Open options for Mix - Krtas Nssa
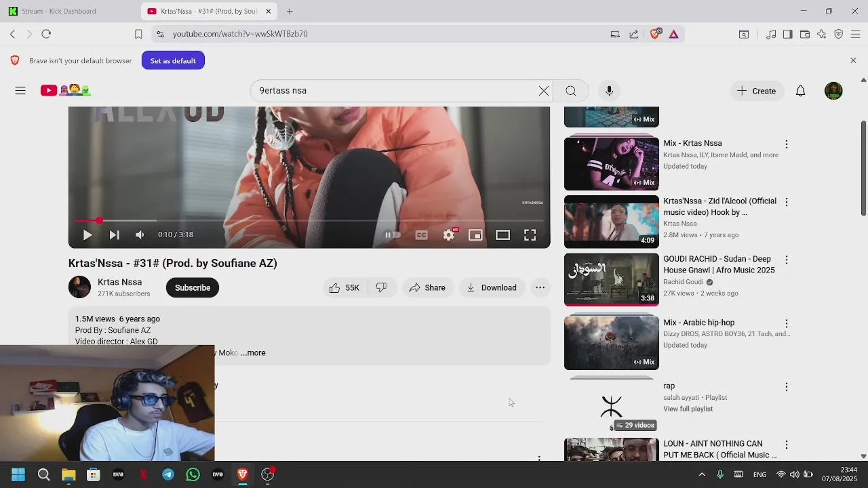The width and height of the screenshot is (868, 488). click(x=787, y=144)
